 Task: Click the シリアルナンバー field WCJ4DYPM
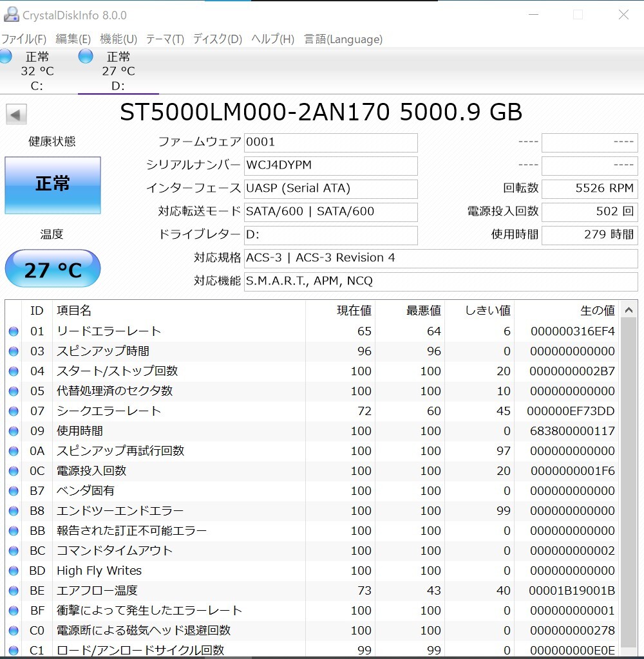click(331, 165)
